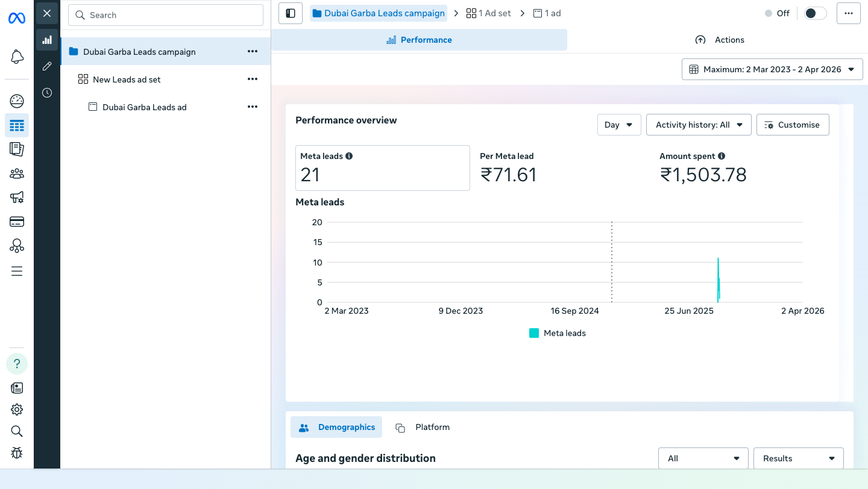Select the History clock icon
The image size is (868, 489).
47,93
